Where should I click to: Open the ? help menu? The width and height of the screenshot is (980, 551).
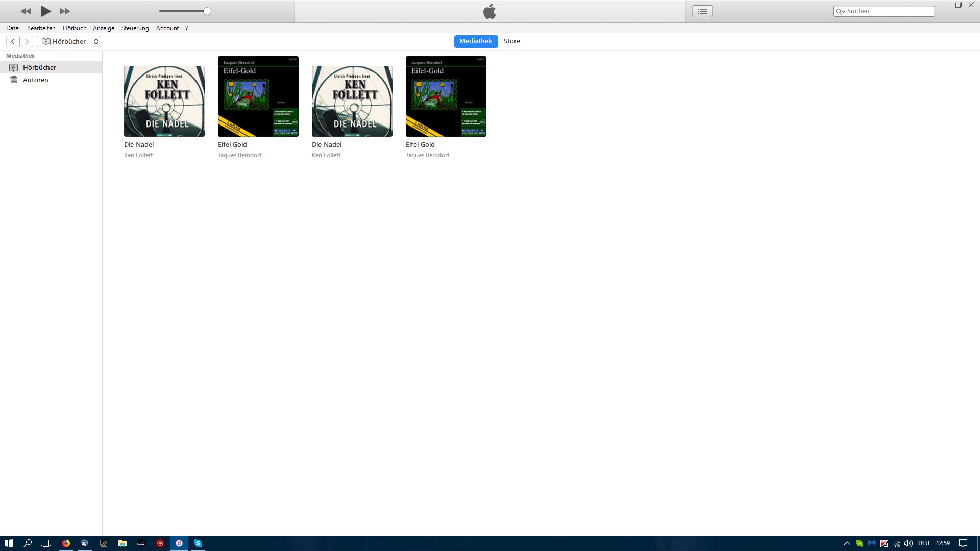[x=187, y=28]
